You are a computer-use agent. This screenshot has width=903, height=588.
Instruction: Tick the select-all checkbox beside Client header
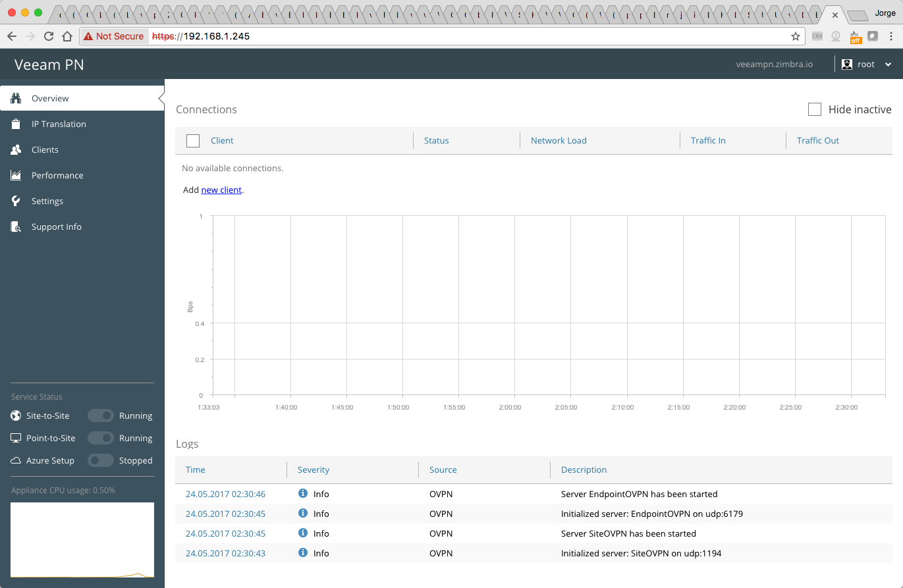193,140
